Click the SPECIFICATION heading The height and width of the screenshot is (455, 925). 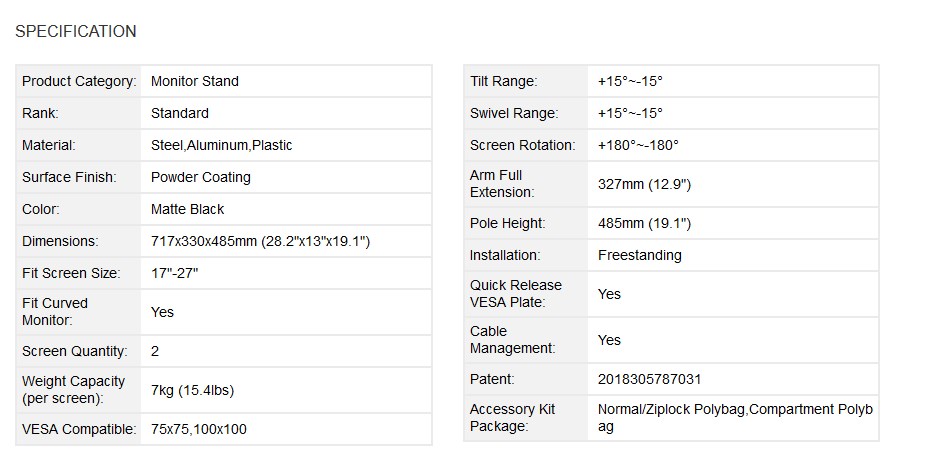tap(76, 31)
